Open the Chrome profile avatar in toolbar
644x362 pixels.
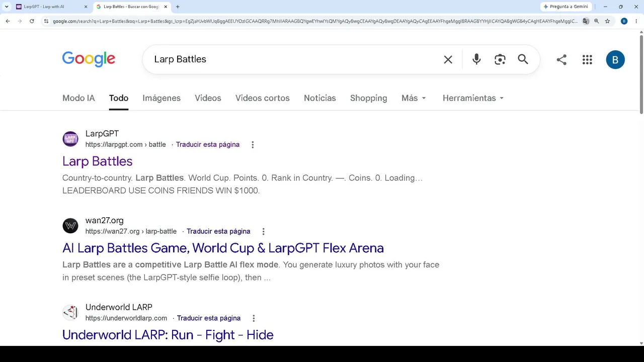(624, 21)
